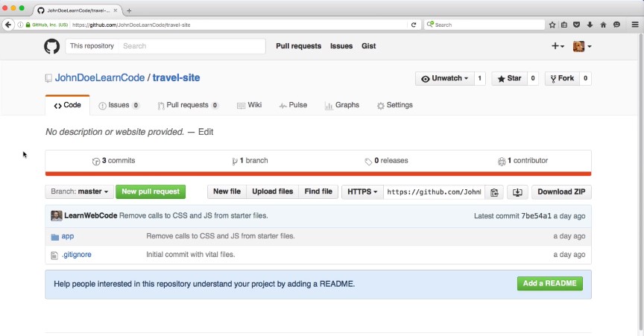The height and width of the screenshot is (336, 644).
Task: Click the browser back arrow
Action: [8, 25]
